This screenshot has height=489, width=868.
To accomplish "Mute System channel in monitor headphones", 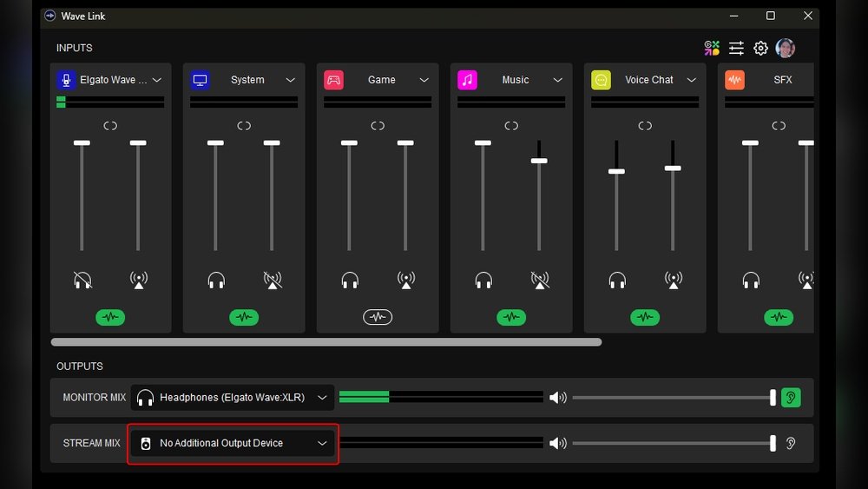I will pyautogui.click(x=216, y=281).
